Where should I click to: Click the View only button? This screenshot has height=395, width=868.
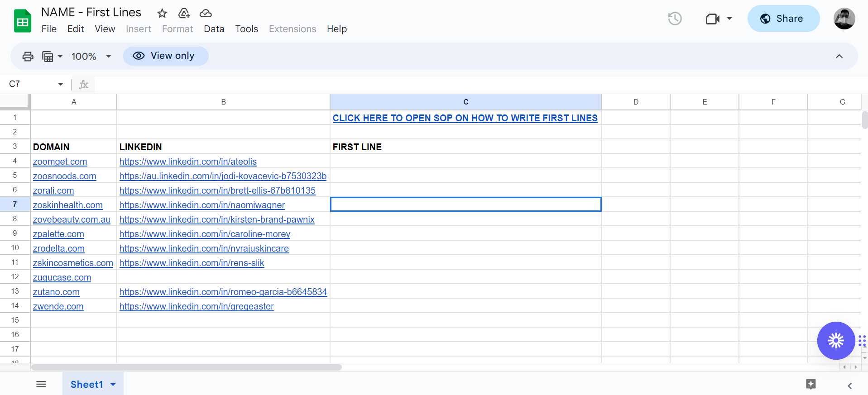[x=166, y=56]
